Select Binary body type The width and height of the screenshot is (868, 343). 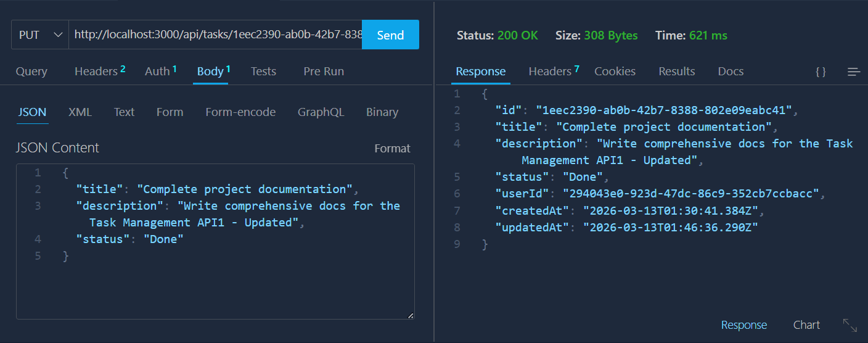[382, 112]
